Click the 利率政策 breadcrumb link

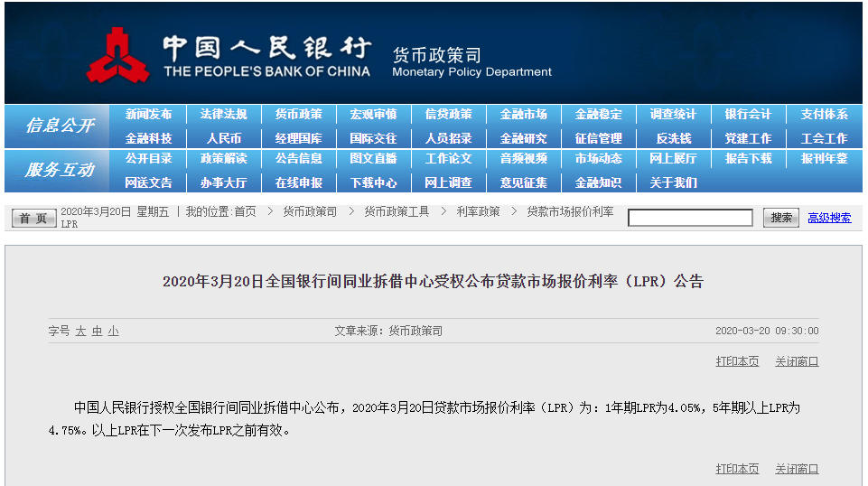[478, 211]
